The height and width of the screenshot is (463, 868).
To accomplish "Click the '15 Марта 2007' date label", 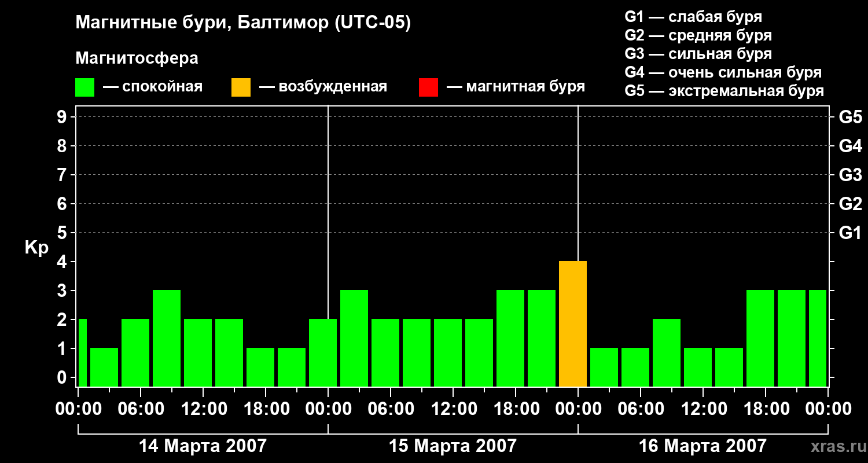I will [453, 446].
